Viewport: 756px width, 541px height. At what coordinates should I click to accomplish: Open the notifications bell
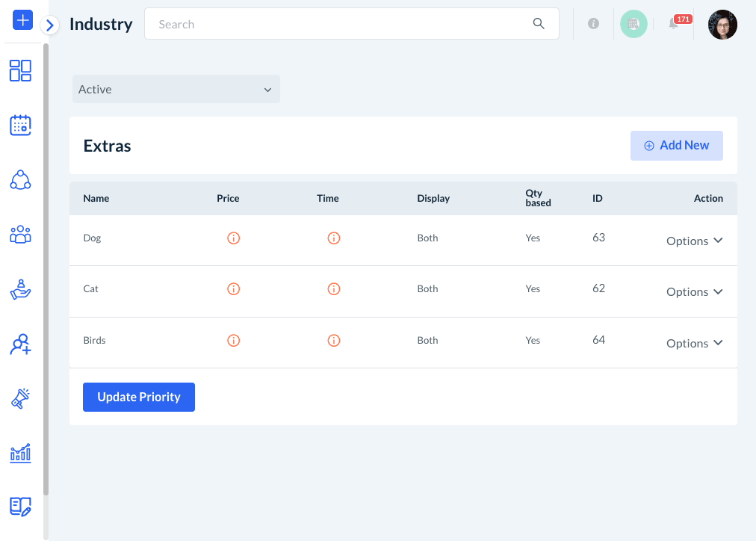click(674, 24)
